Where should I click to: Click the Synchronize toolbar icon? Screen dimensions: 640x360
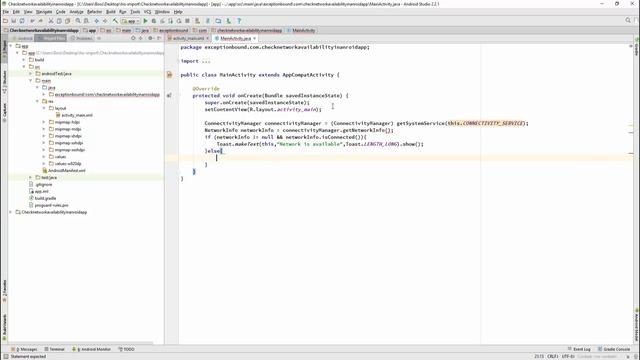(22, 21)
